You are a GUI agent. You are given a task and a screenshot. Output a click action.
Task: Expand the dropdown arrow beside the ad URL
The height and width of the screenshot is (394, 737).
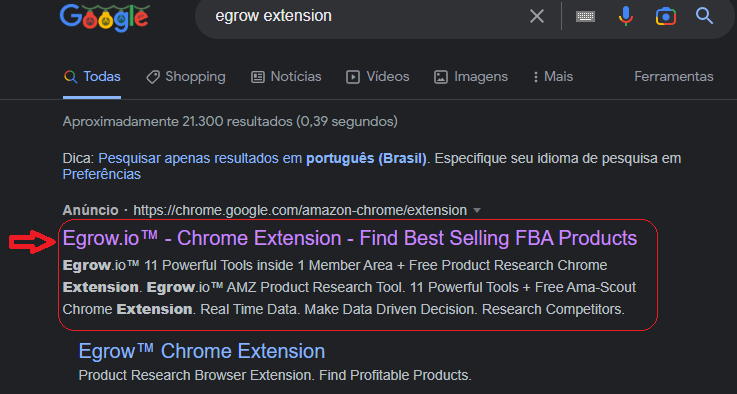(477, 211)
